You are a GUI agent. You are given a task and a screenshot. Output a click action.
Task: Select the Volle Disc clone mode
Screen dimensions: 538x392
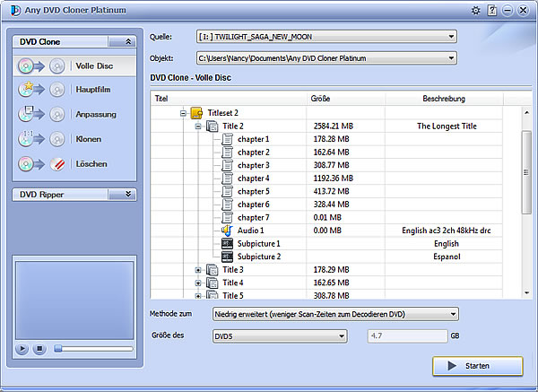(x=74, y=65)
